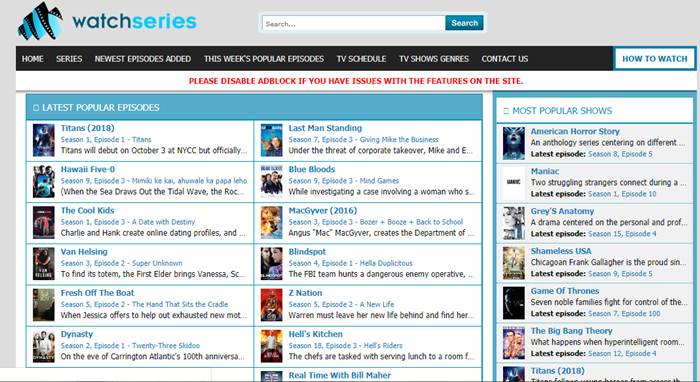The width and height of the screenshot is (700, 382).
Task: Open the Maniac title link
Action: click(545, 171)
